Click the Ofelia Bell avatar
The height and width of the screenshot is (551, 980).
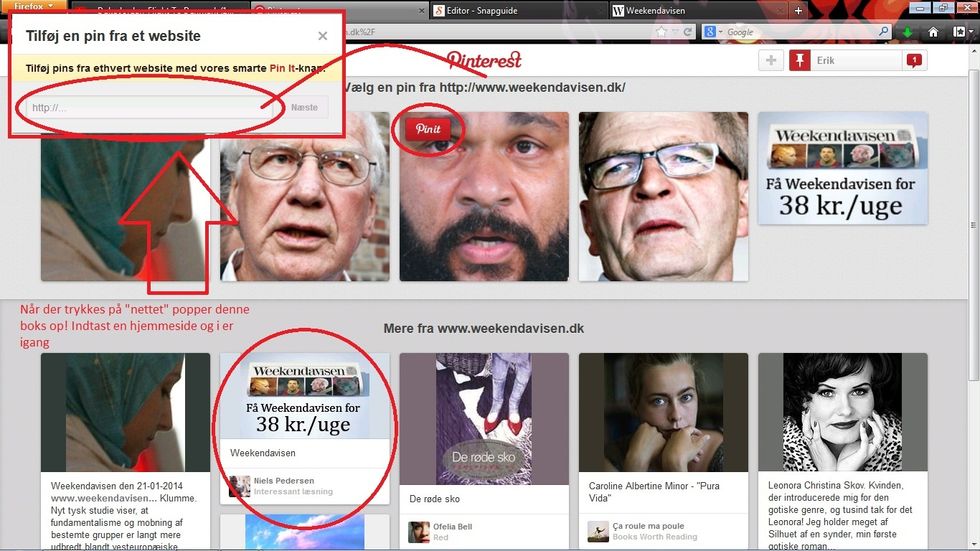coord(419,532)
